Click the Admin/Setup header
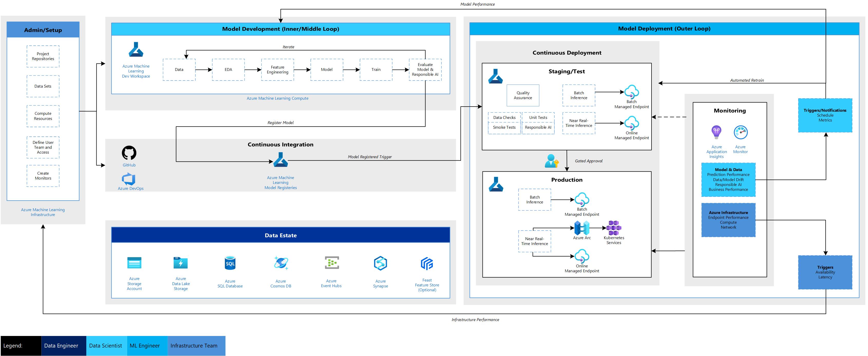Screen dimensions: 868x356 43,30
